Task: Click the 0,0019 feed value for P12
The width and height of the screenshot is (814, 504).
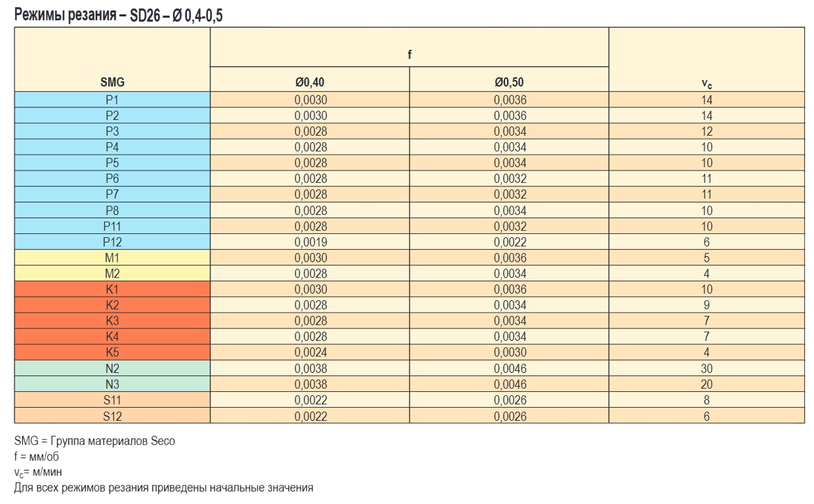Action: (310, 242)
